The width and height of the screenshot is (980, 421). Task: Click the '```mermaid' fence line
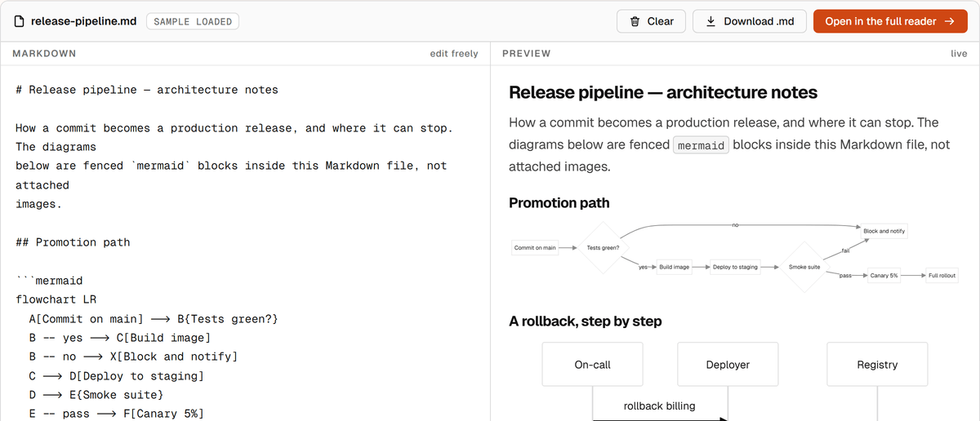(49, 281)
